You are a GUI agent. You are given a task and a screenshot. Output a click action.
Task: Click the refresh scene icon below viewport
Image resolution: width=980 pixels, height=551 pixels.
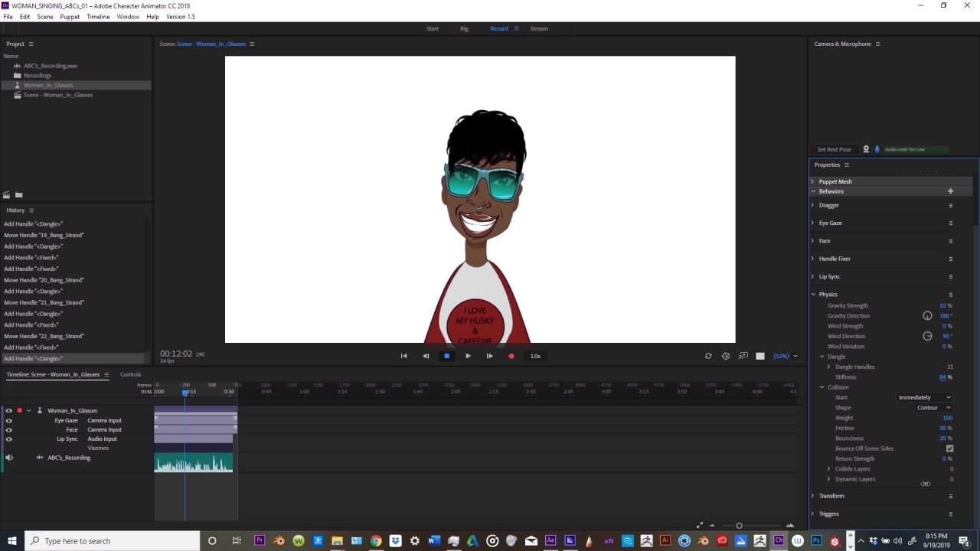[708, 356]
